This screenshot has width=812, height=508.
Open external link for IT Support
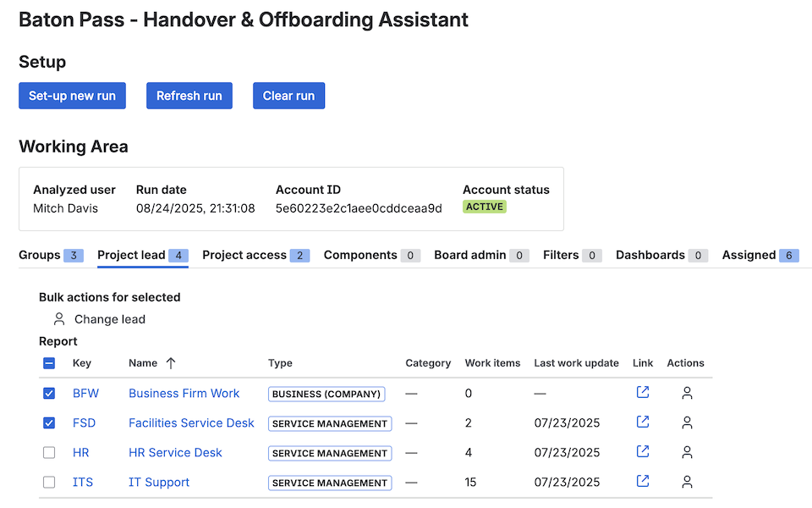[643, 482]
